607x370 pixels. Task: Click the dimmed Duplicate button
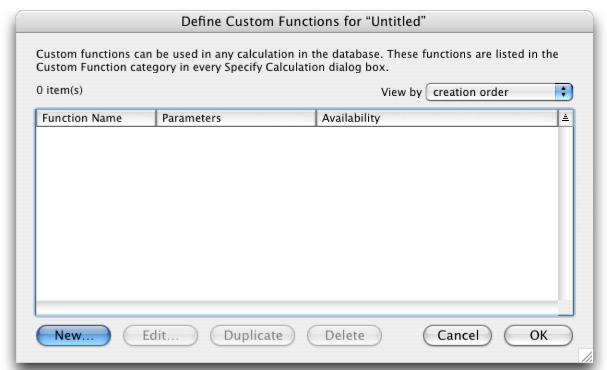pos(252,335)
